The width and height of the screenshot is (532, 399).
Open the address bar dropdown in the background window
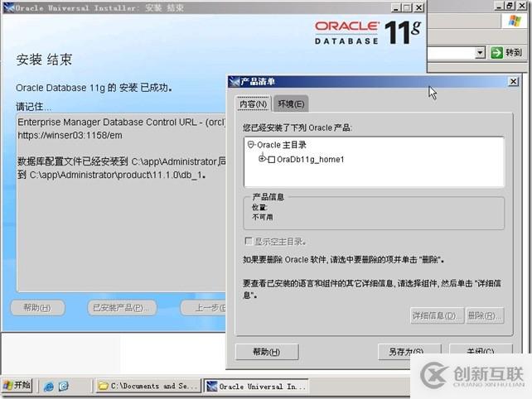point(480,53)
